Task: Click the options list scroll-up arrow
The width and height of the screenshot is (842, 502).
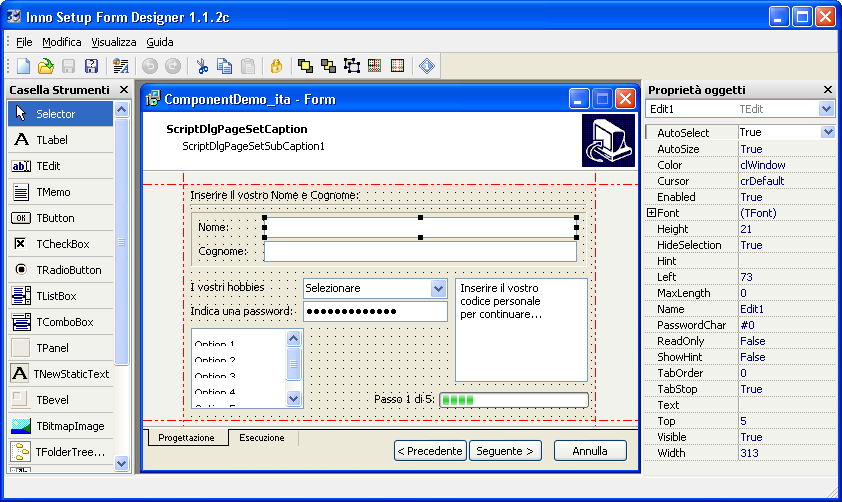Action: point(293,338)
